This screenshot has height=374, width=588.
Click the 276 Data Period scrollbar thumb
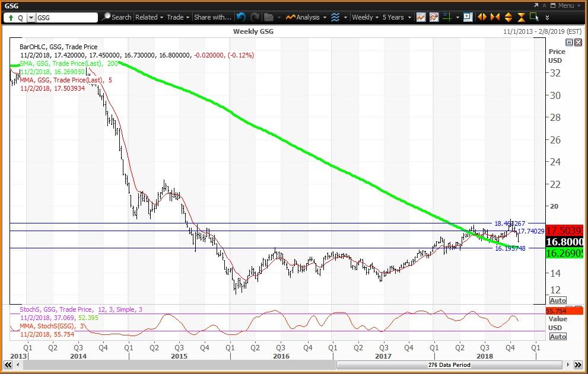tap(449, 365)
